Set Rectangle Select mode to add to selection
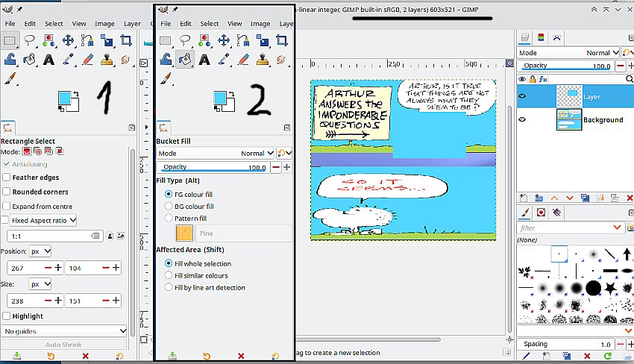 (x=37, y=151)
